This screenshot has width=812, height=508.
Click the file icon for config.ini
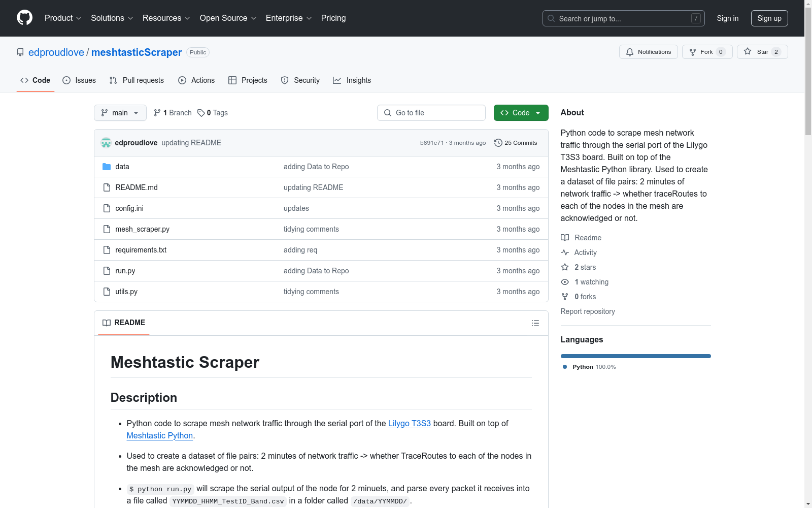point(107,208)
